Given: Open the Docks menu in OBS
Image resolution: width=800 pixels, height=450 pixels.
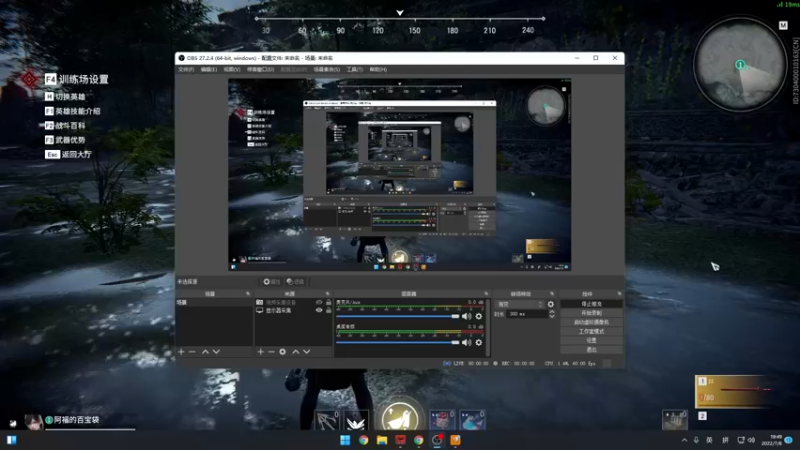Looking at the screenshot, I should [260, 69].
